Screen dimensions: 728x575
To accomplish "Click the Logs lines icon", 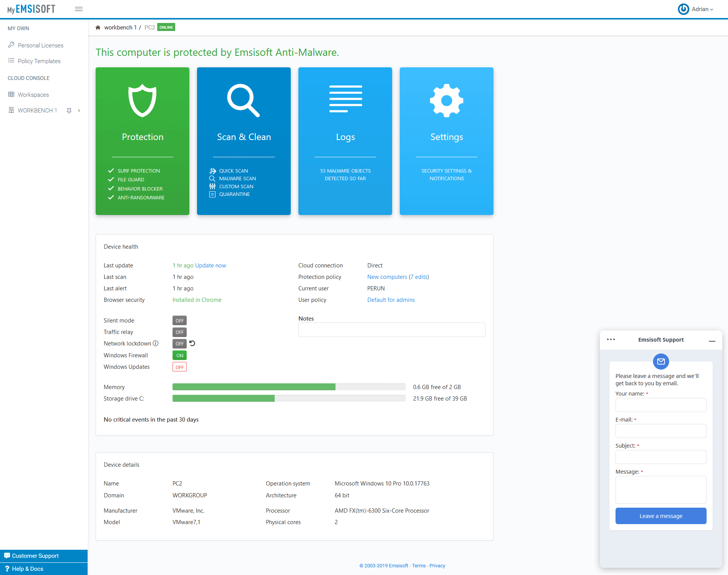I will point(345,99).
